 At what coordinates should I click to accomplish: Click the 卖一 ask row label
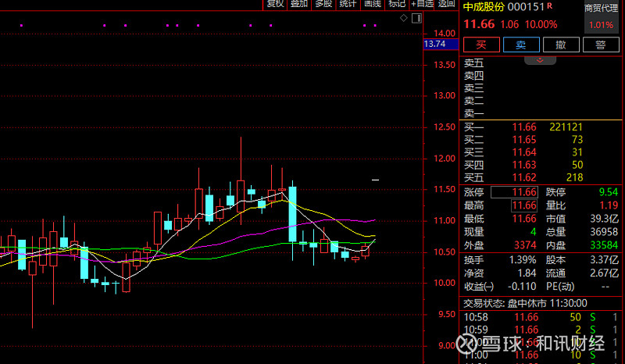[x=474, y=113]
